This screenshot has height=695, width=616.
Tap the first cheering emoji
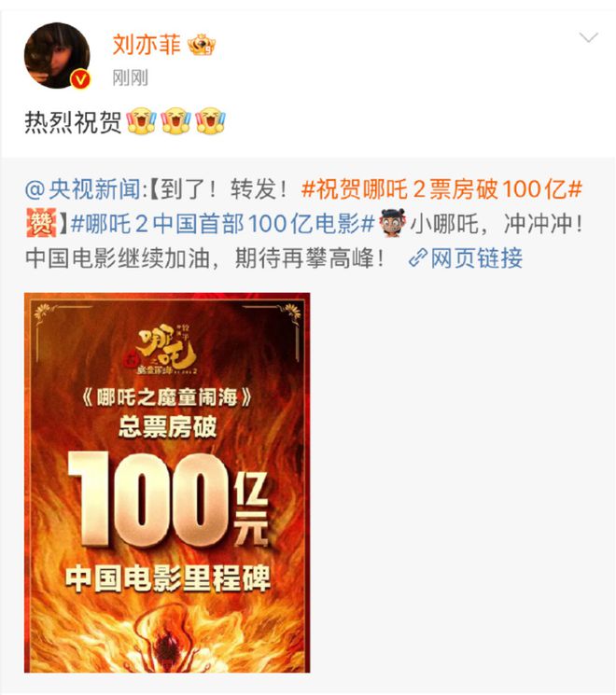point(142,120)
